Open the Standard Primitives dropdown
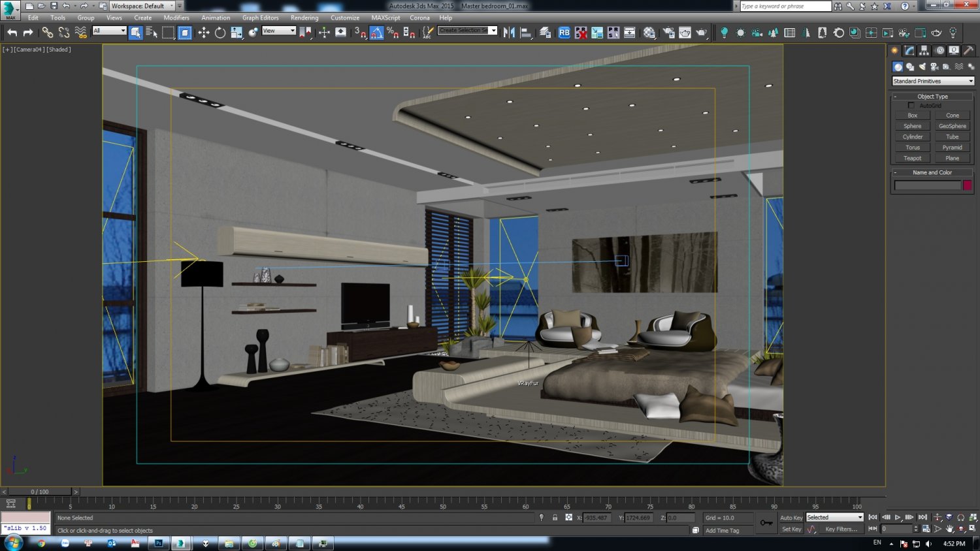Screen dimensions: 980x551 (933, 81)
